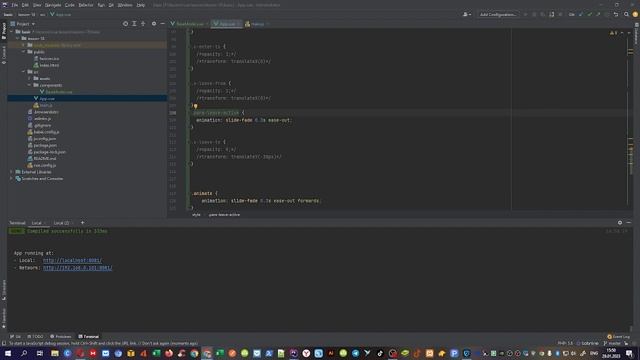640x360 pixels.
Task: Switch to the Local terminal tab
Action: click(x=37, y=223)
